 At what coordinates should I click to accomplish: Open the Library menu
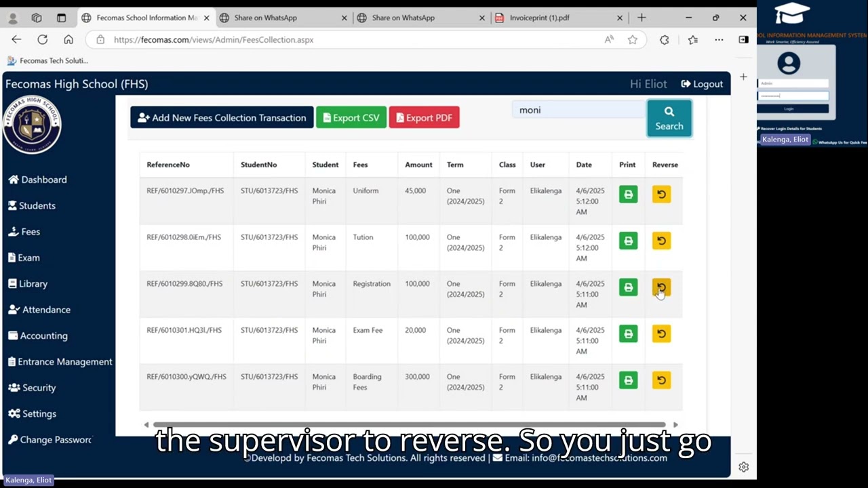[x=28, y=284]
